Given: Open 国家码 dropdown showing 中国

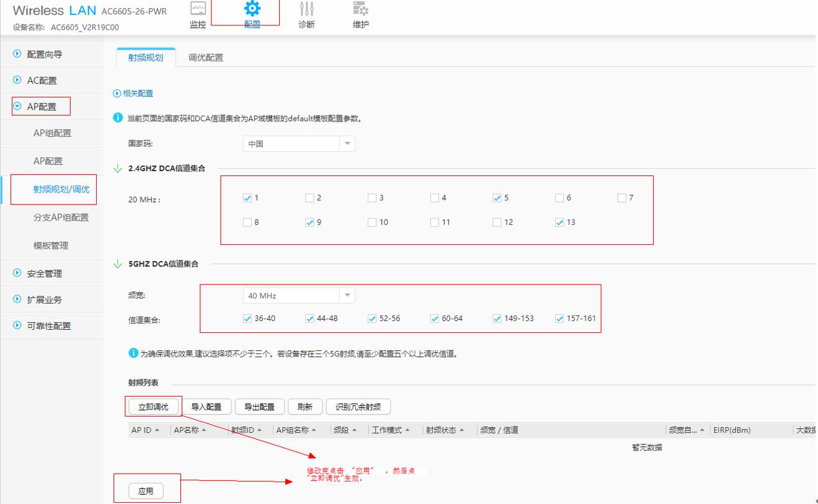Looking at the screenshot, I should (x=299, y=144).
